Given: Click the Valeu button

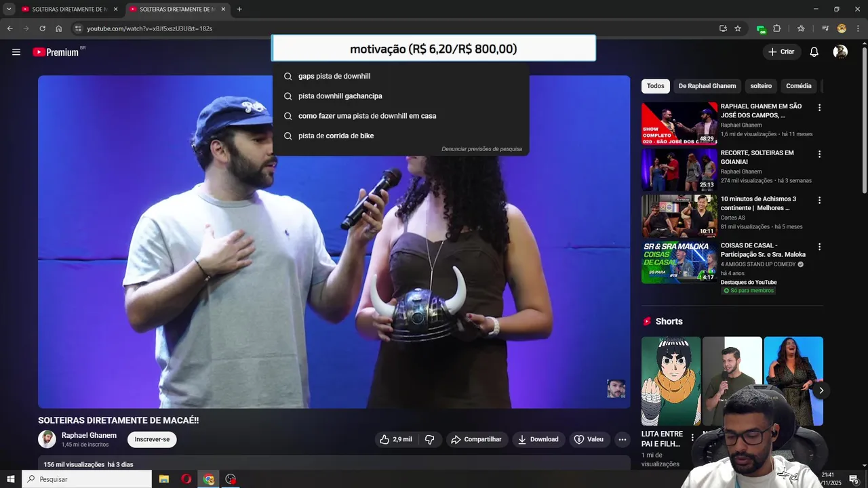Looking at the screenshot, I should point(589,439).
